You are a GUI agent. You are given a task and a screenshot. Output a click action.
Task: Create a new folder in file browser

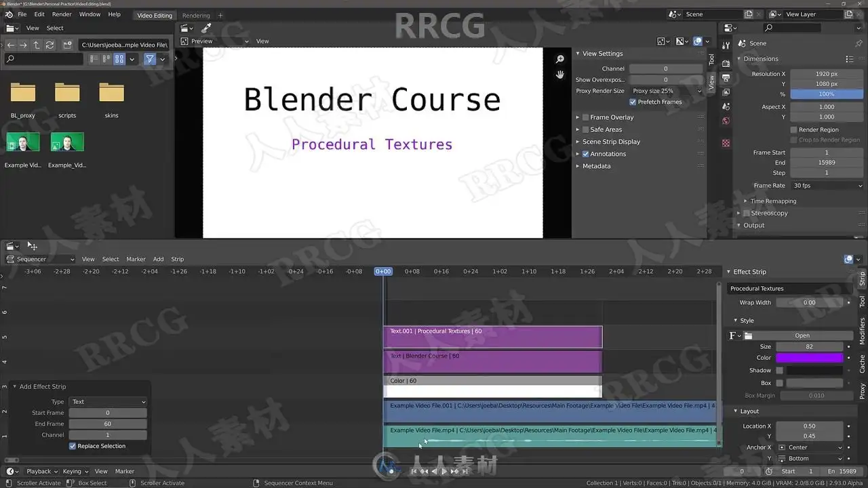(x=67, y=45)
